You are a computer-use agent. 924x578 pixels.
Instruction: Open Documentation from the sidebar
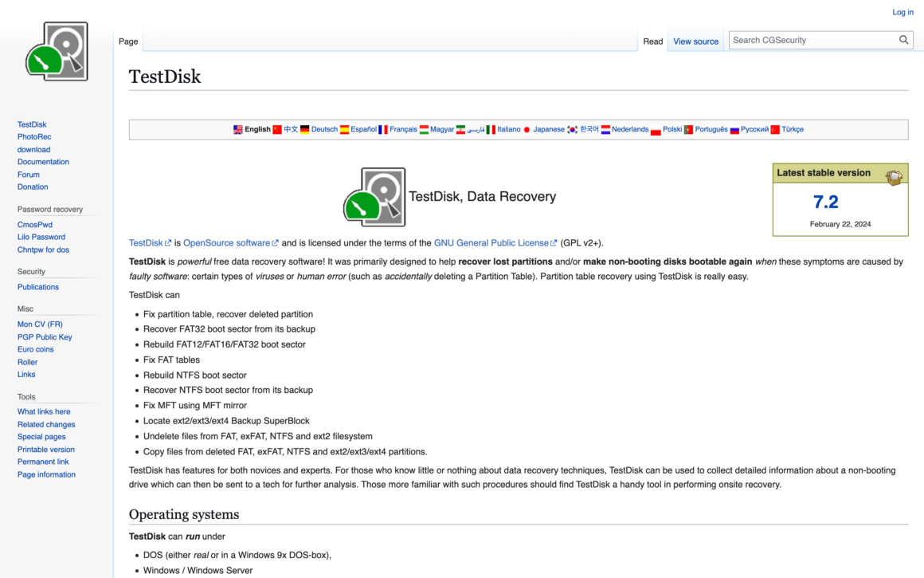click(x=43, y=162)
